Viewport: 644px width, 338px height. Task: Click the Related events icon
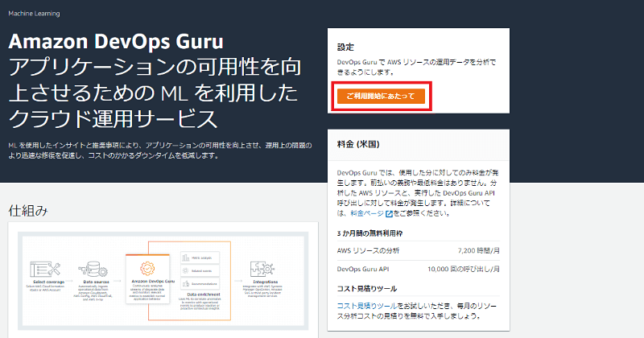coord(186,270)
